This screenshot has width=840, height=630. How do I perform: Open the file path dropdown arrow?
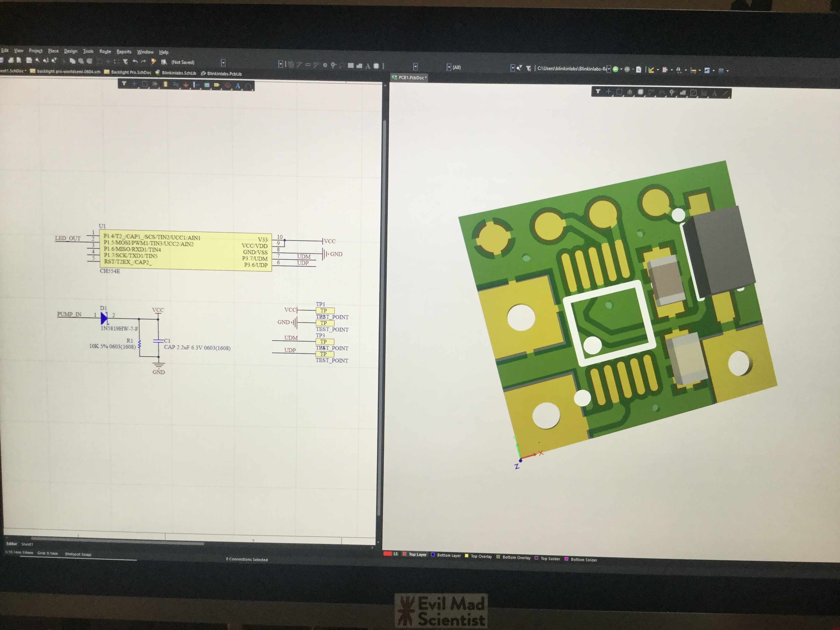pyautogui.click(x=609, y=69)
